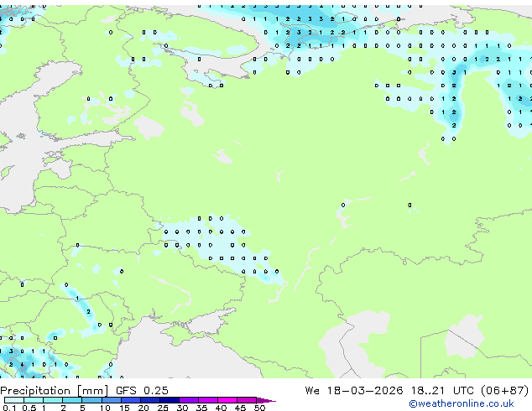Click the legend label "45"

point(240,408)
